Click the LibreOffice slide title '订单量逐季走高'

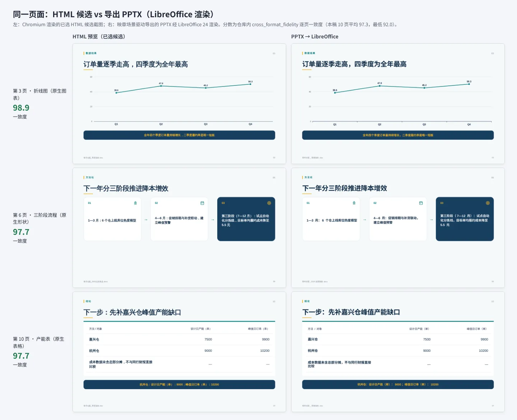tap(354, 64)
